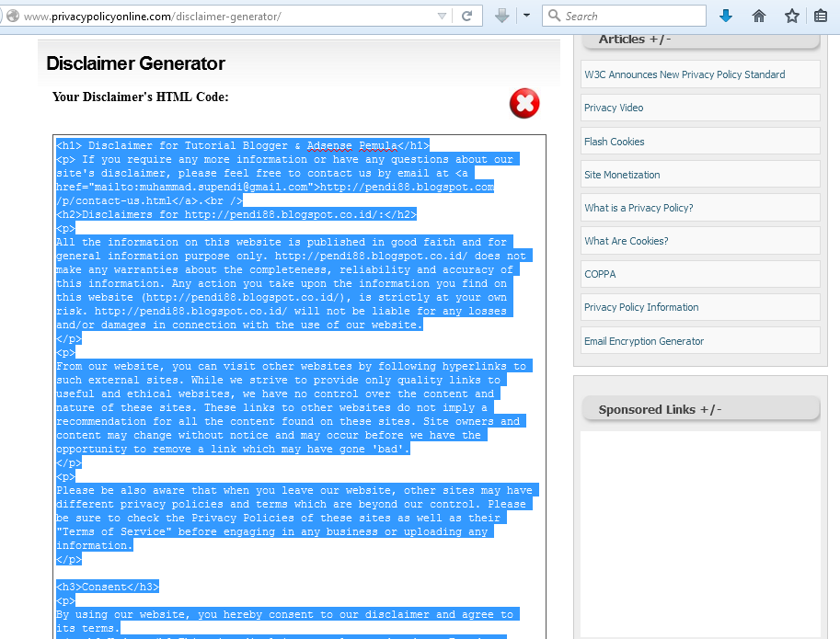Viewport: 840px width, 639px height.
Task: Go to home page icon
Action: [x=759, y=16]
